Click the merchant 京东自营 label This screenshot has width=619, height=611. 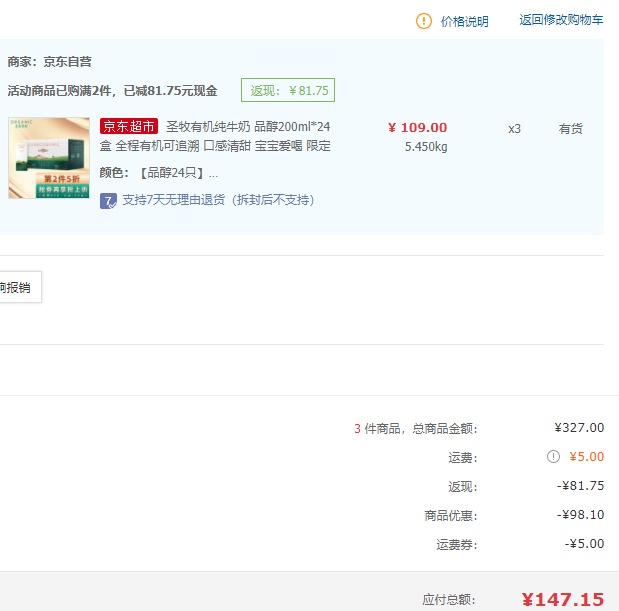click(49, 62)
